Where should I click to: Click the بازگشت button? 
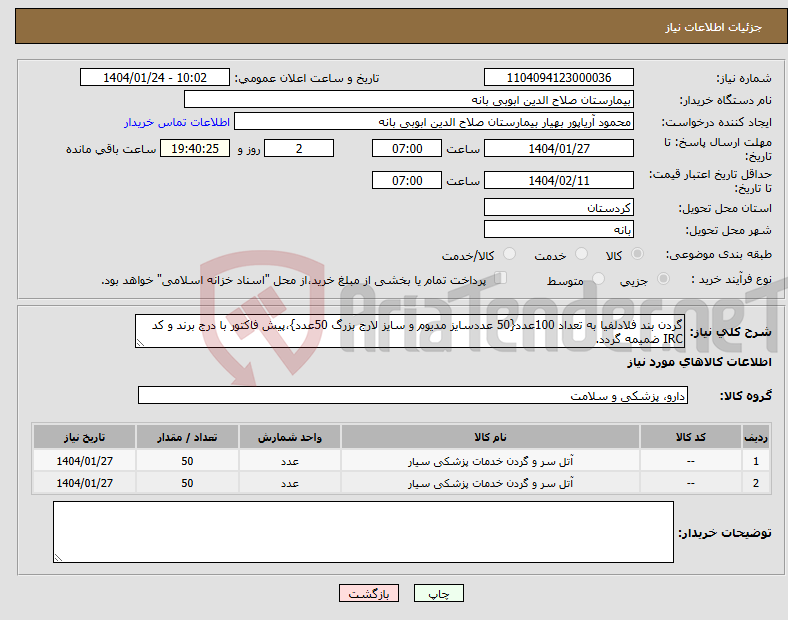click(x=369, y=593)
